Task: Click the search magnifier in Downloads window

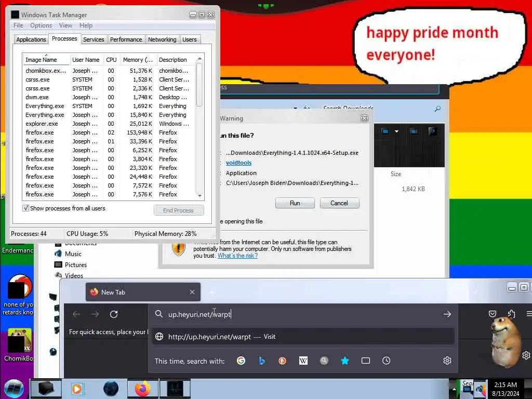Action: 437,109
